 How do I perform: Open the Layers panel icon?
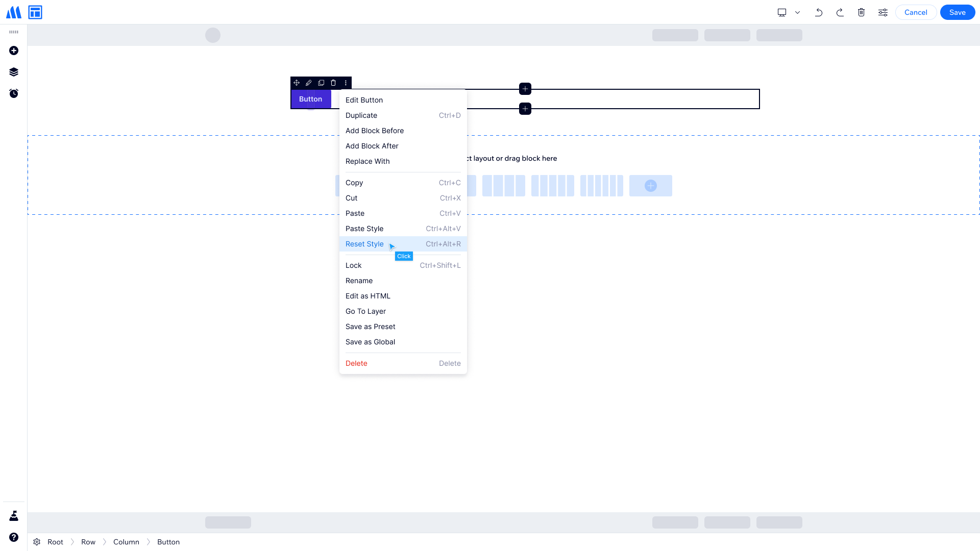coord(14,72)
